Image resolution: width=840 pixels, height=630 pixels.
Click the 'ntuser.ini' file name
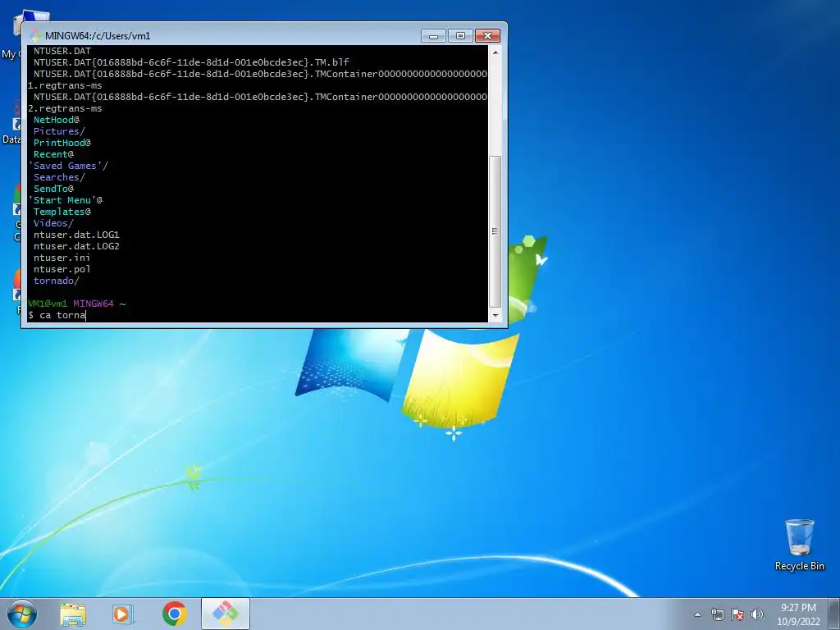pos(62,258)
